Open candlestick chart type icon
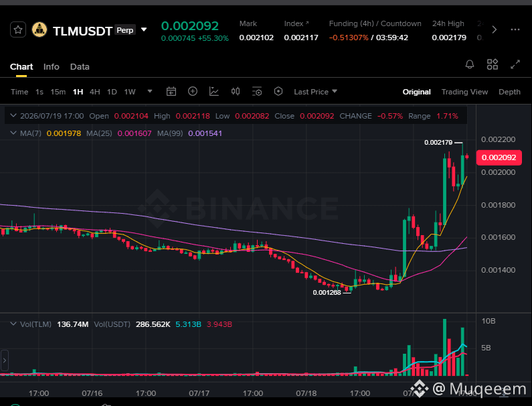 236,91
